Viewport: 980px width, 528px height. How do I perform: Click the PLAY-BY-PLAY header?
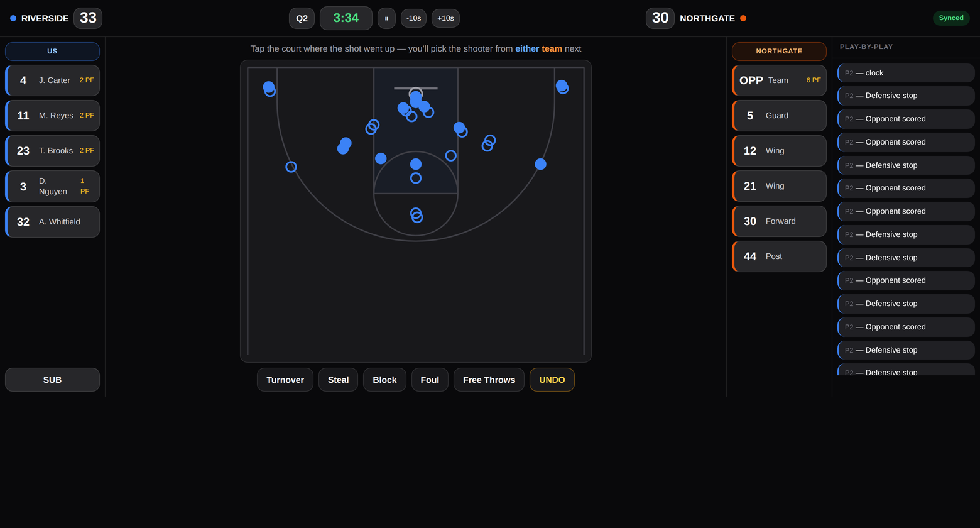866,47
